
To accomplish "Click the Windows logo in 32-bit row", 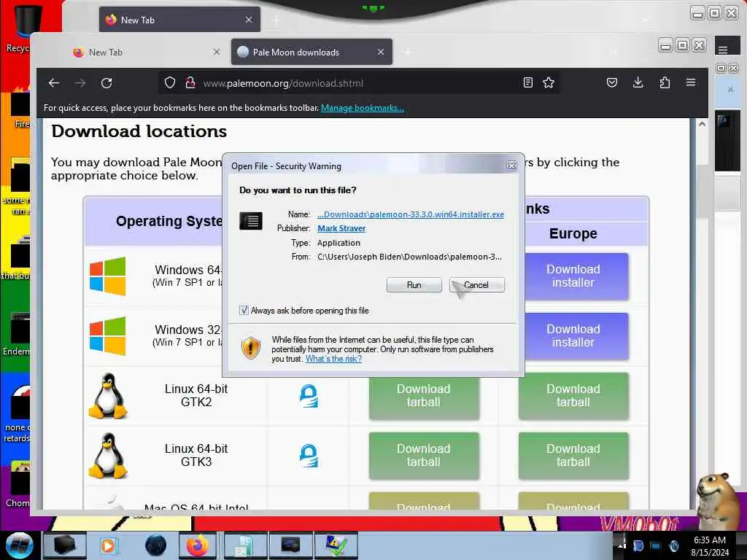I will [108, 335].
